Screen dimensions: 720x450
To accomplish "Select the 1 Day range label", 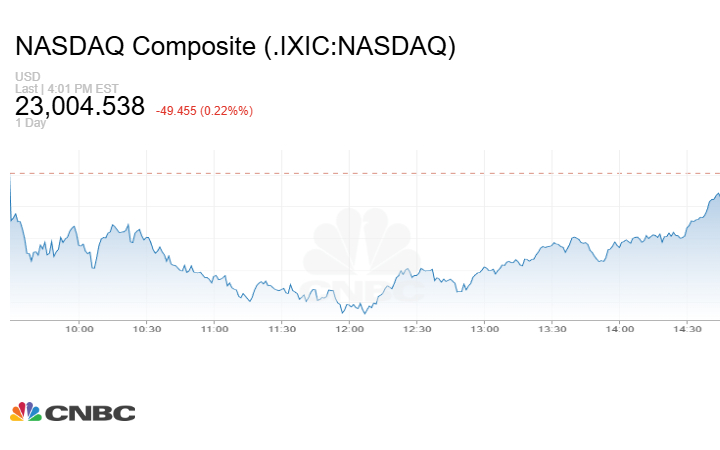I will pyautogui.click(x=31, y=122).
